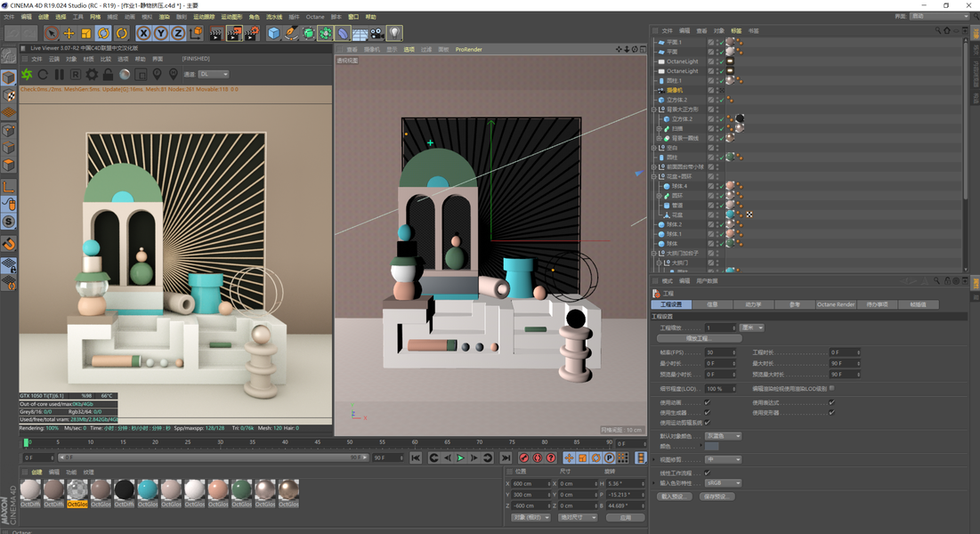Open the Octane menu in menu bar
The width and height of the screenshot is (980, 534).
click(x=315, y=17)
